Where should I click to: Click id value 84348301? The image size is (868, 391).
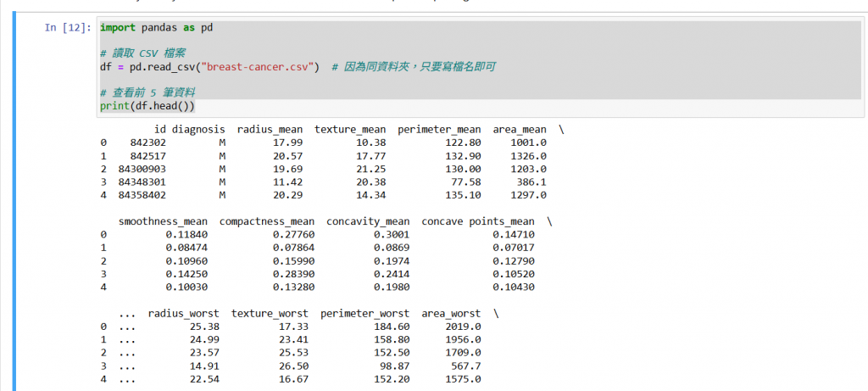click(142, 182)
